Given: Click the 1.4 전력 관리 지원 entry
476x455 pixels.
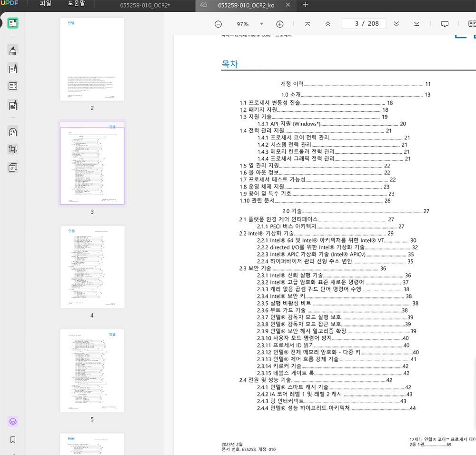Looking at the screenshot, I should [316, 131].
